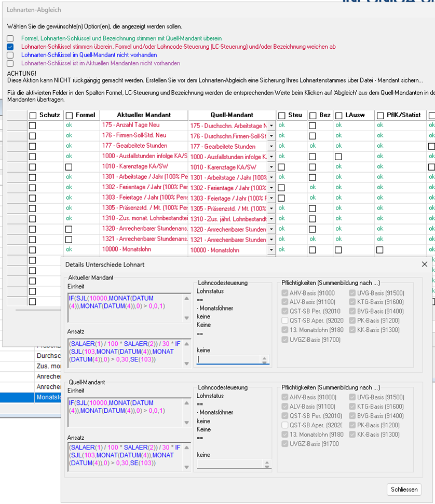The width and height of the screenshot is (435, 504).
Task: Open Quell-Mandant dropdown for 1303 Feiertage / Jahr
Action: pyautogui.click(x=271, y=198)
